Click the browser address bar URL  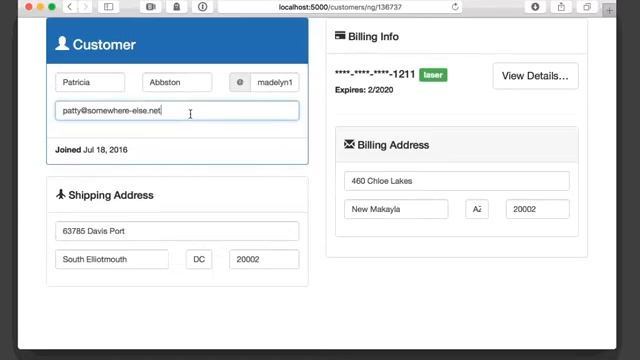340,7
